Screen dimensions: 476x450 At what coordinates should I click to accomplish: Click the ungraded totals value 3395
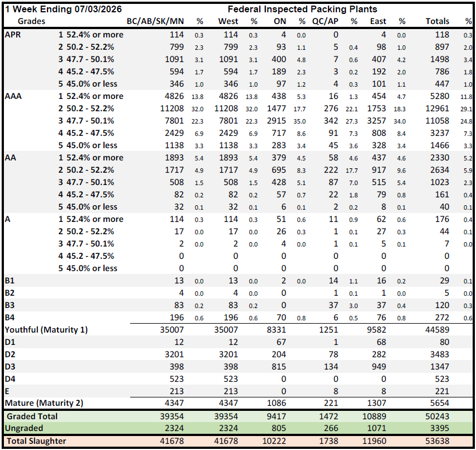point(440,428)
